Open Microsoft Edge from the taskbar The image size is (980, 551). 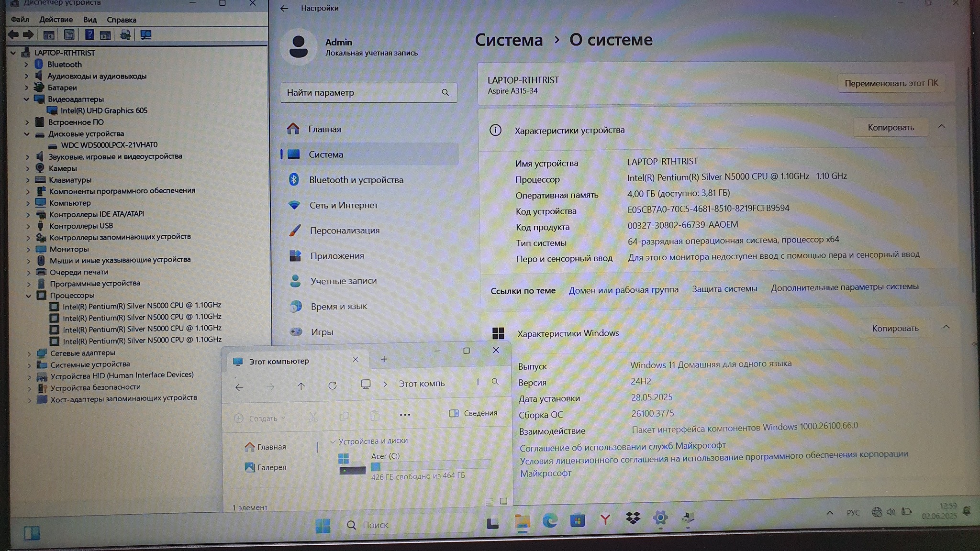[x=549, y=520]
